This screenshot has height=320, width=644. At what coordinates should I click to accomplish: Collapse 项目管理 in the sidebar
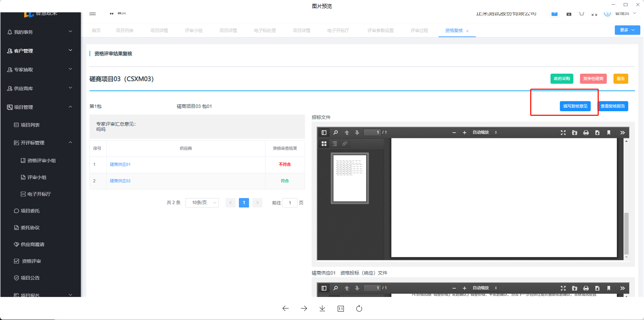[x=40, y=107]
